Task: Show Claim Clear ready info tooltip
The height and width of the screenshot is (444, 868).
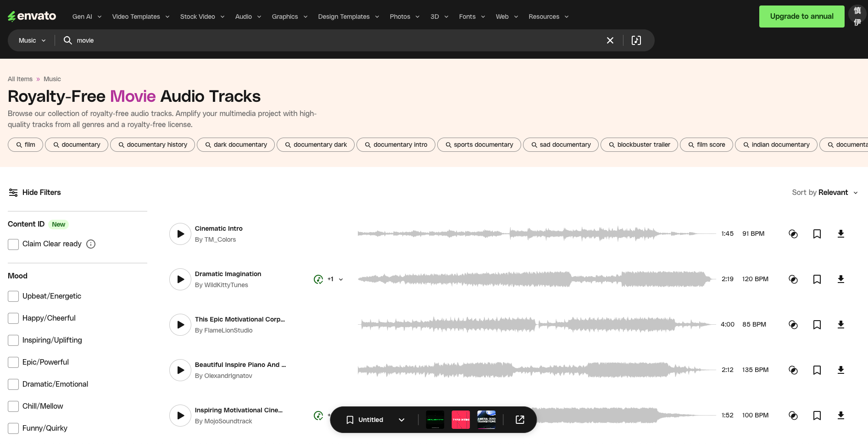Action: pyautogui.click(x=91, y=244)
